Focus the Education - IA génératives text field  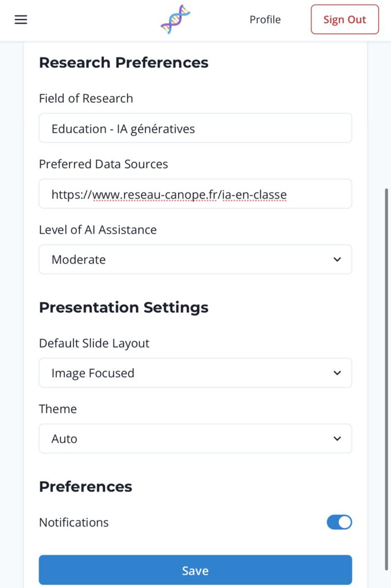pyautogui.click(x=195, y=128)
